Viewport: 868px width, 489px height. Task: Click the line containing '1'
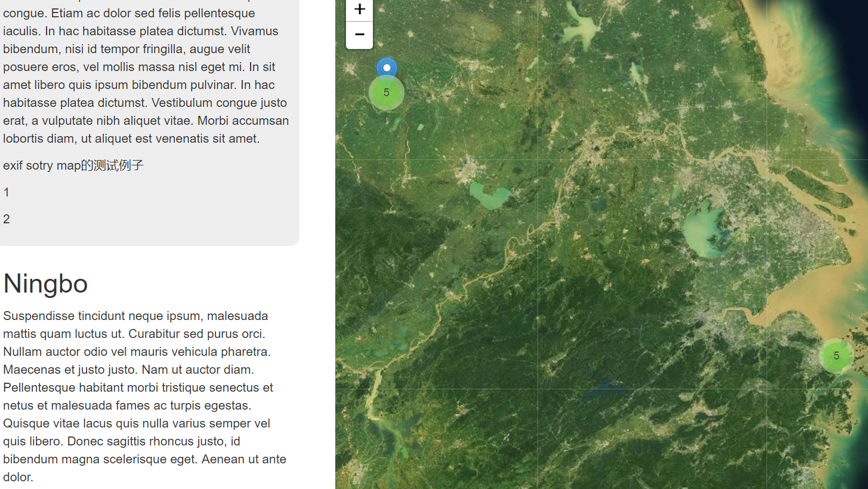pos(7,192)
